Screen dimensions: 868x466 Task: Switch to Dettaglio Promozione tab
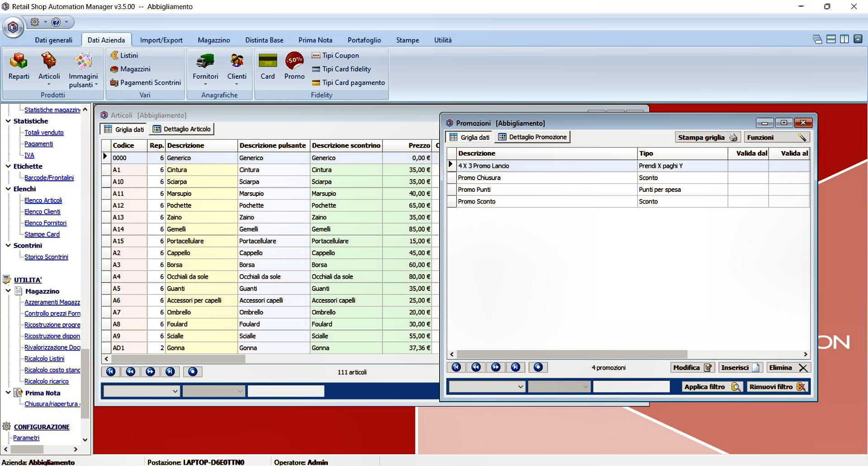point(532,137)
